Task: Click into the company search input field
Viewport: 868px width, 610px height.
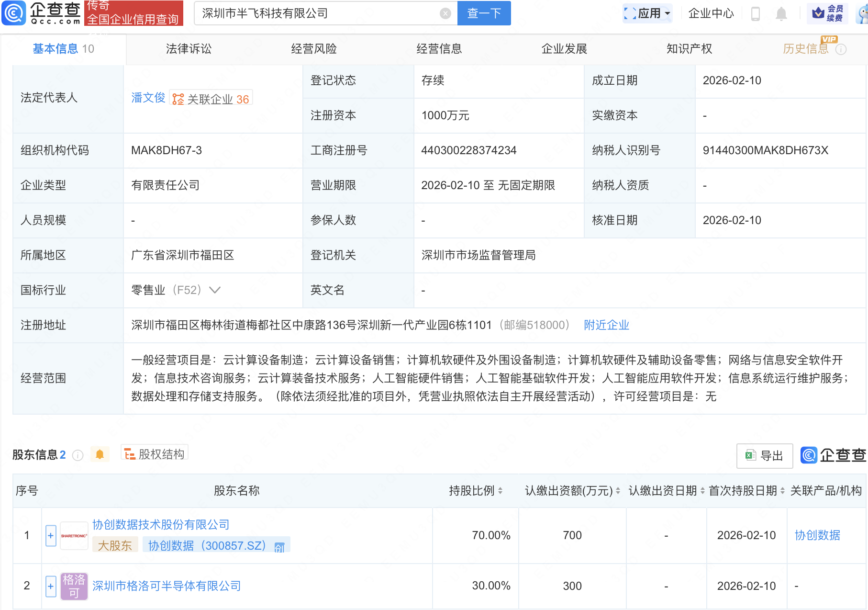Action: tap(316, 13)
